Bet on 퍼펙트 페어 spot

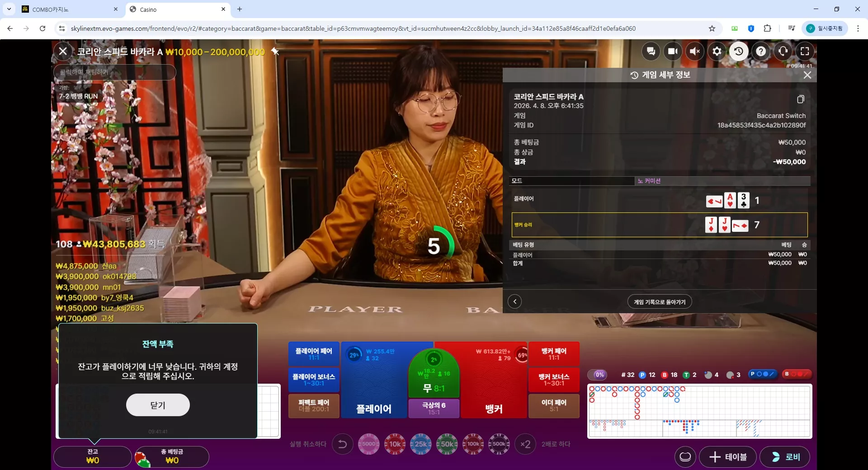click(314, 405)
